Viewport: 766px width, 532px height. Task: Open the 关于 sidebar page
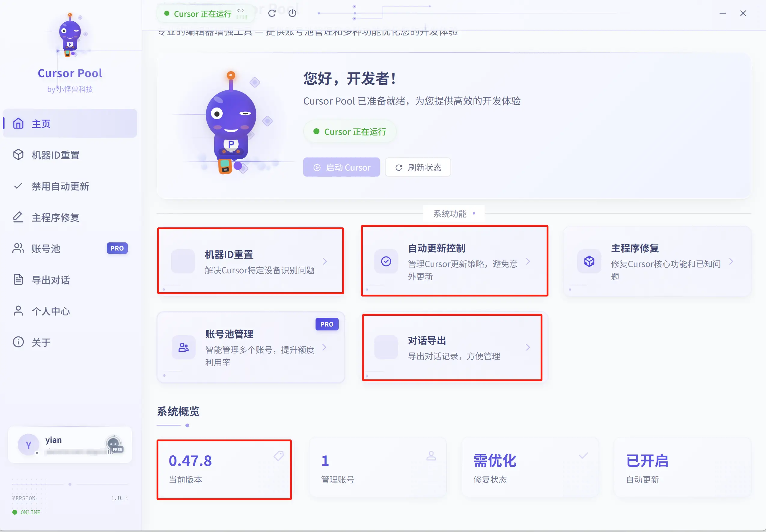(x=70, y=342)
